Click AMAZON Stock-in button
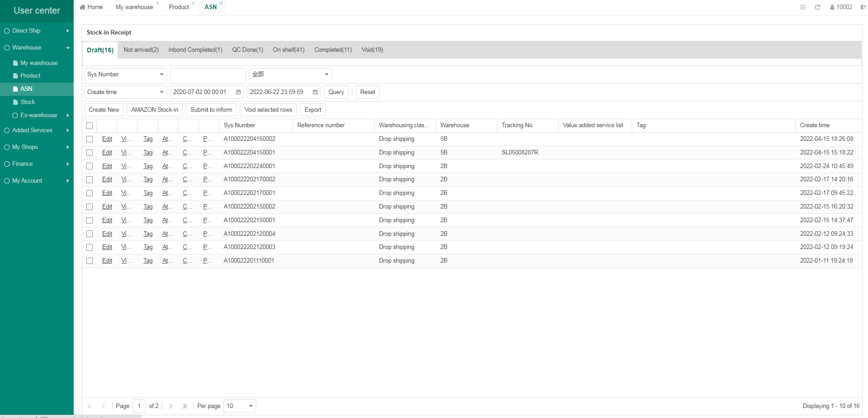 point(155,110)
